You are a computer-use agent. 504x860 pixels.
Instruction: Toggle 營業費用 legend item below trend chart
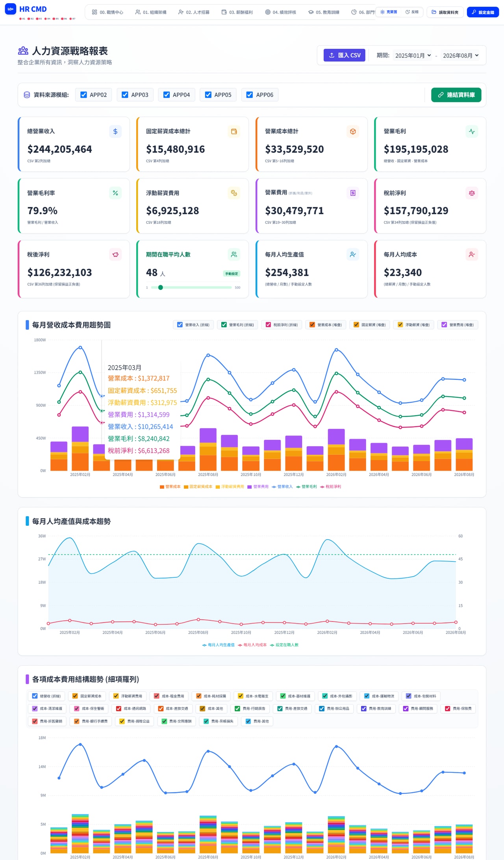click(258, 487)
